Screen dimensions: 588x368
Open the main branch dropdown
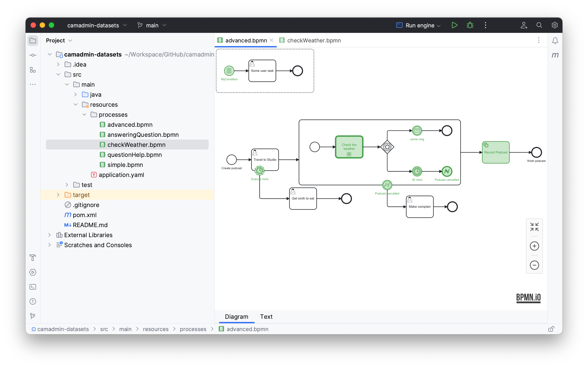[152, 25]
